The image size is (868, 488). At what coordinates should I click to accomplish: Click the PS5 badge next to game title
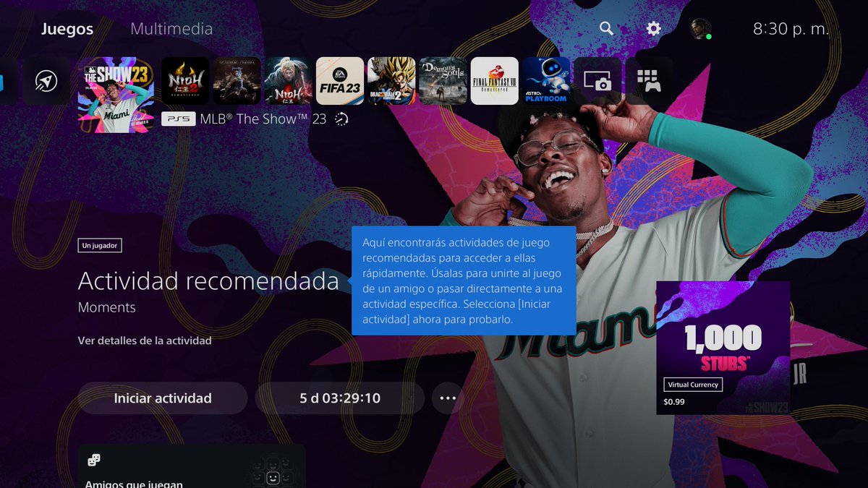tap(178, 119)
